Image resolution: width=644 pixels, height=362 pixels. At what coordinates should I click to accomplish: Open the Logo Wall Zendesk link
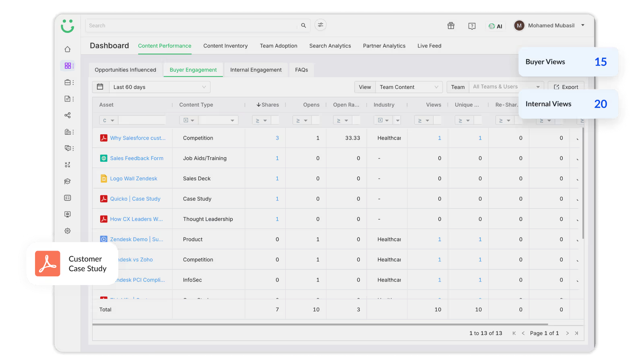(x=134, y=179)
